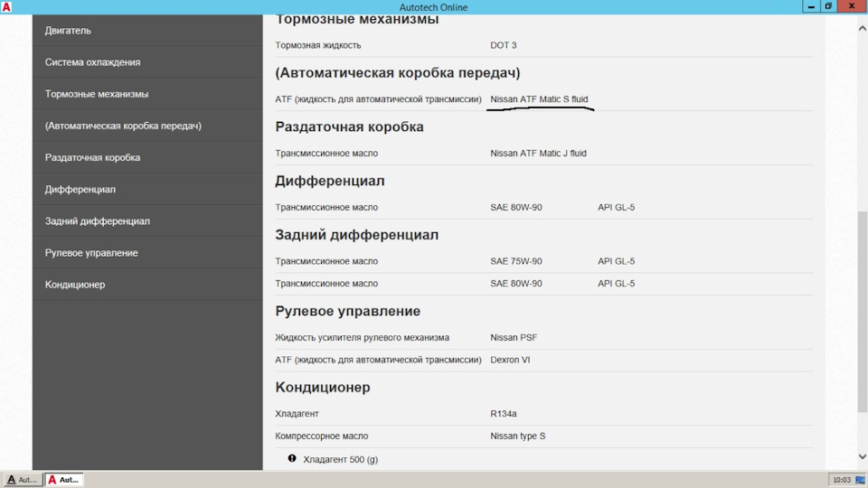Jump to Раздаточная коробка from sidebar
Image resolution: width=868 pixels, height=488 pixels.
(x=92, y=157)
